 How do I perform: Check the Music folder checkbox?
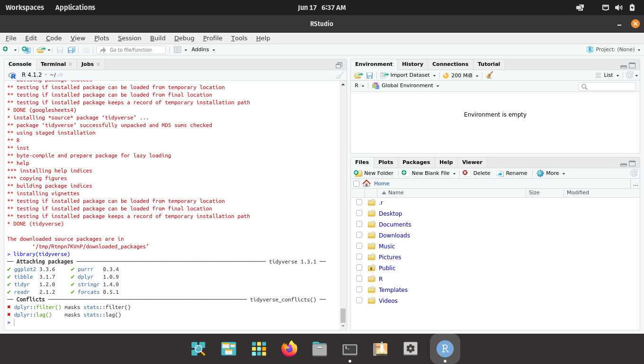point(359,246)
